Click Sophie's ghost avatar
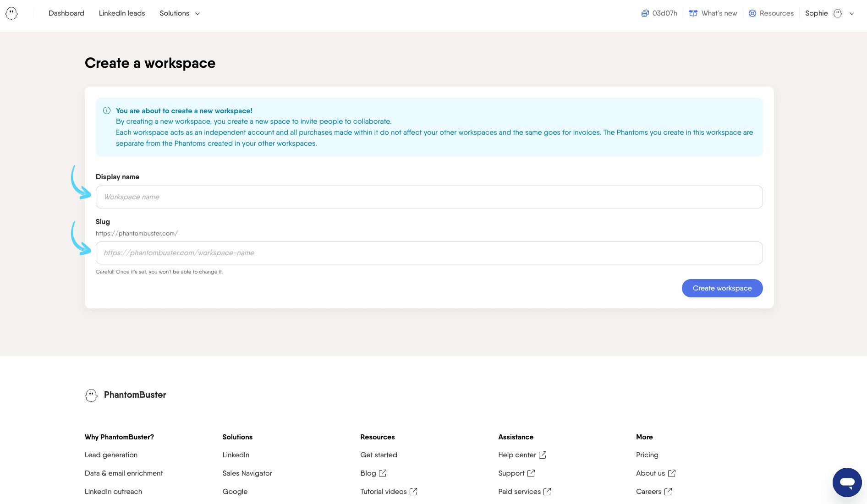 pyautogui.click(x=838, y=13)
